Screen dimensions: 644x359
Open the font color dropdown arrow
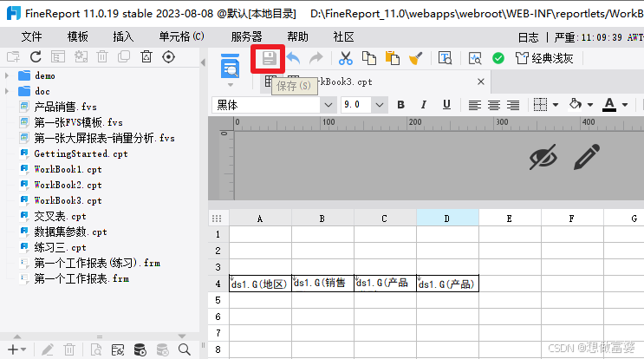(625, 105)
